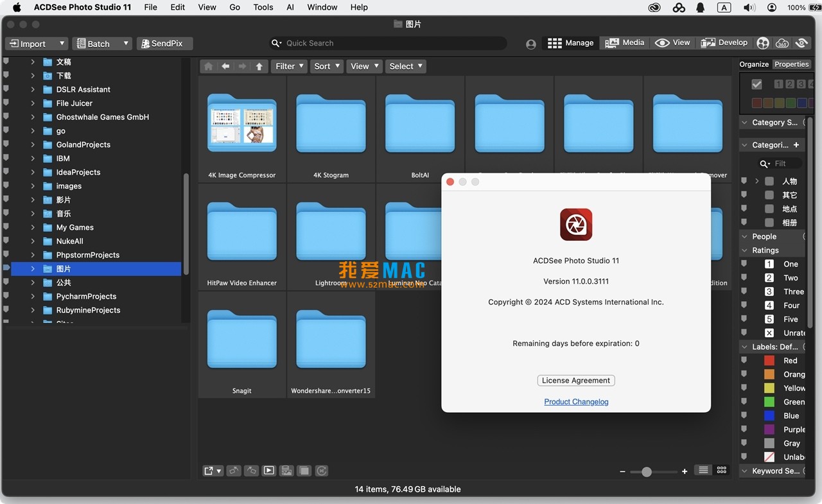Open the Import dropdown arrow
Screen dimensions: 822x504
coord(62,44)
